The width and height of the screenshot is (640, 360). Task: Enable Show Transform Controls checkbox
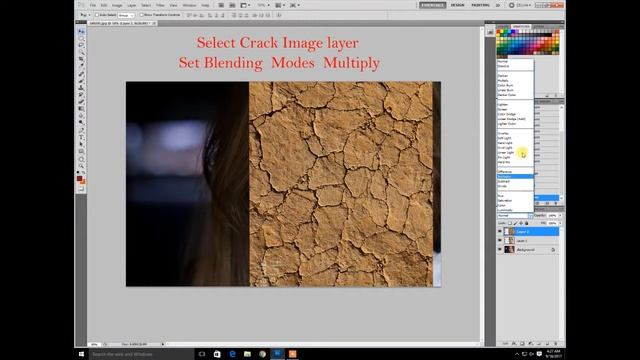(142, 15)
